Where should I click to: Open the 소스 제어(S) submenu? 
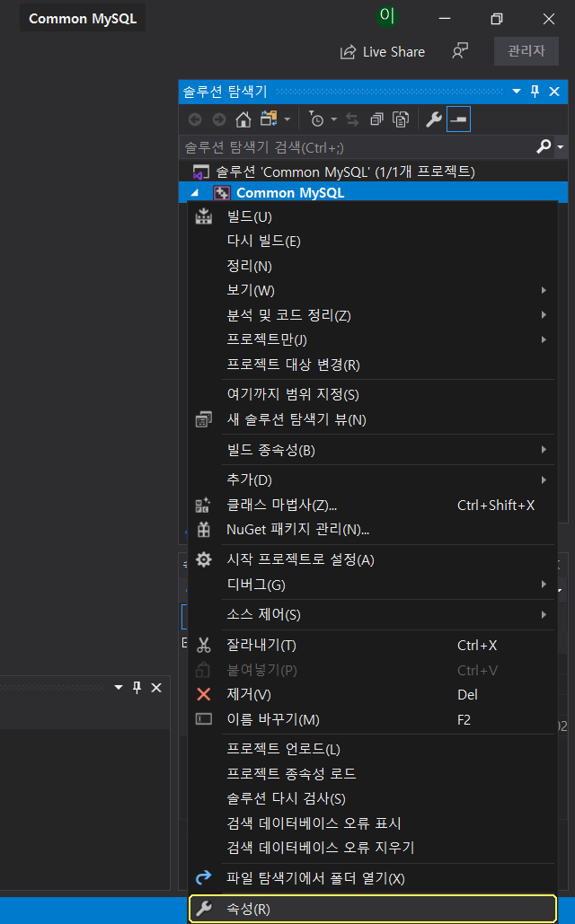(372, 614)
